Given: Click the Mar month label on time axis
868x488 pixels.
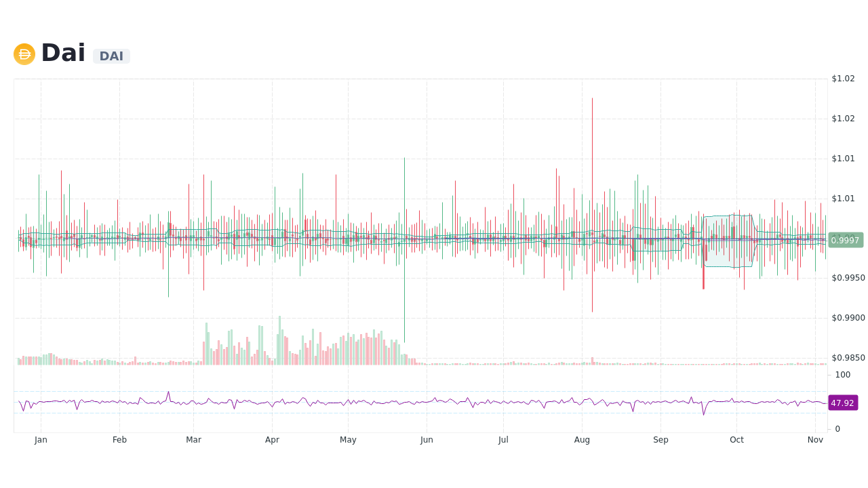Looking at the screenshot, I should pyautogui.click(x=193, y=440).
